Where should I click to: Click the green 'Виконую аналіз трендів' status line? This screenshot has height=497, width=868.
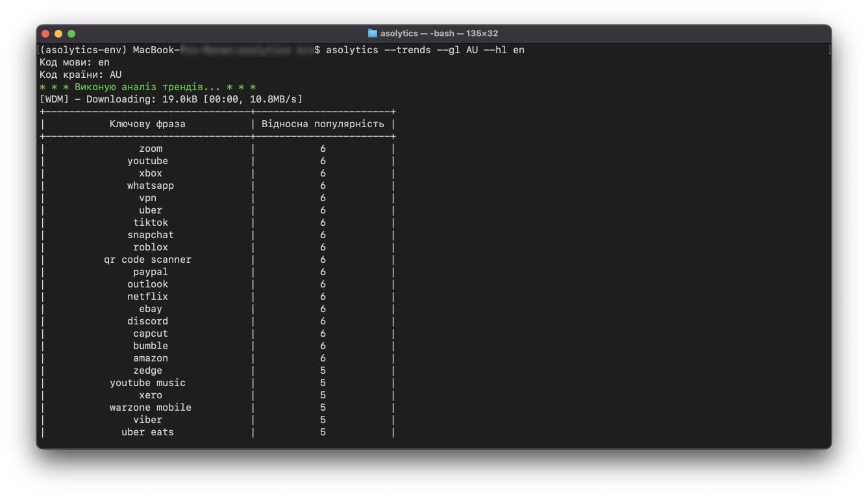(x=147, y=87)
